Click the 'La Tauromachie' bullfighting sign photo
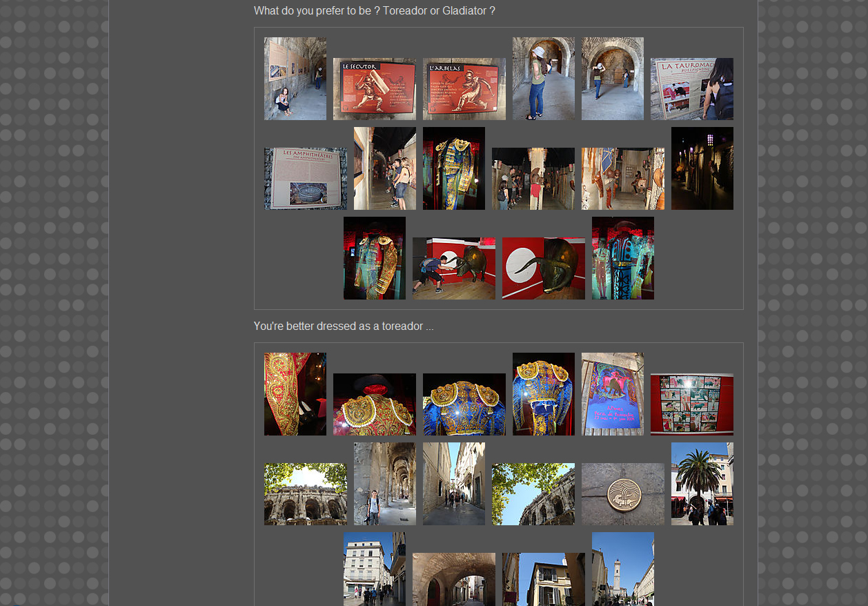 coord(691,89)
